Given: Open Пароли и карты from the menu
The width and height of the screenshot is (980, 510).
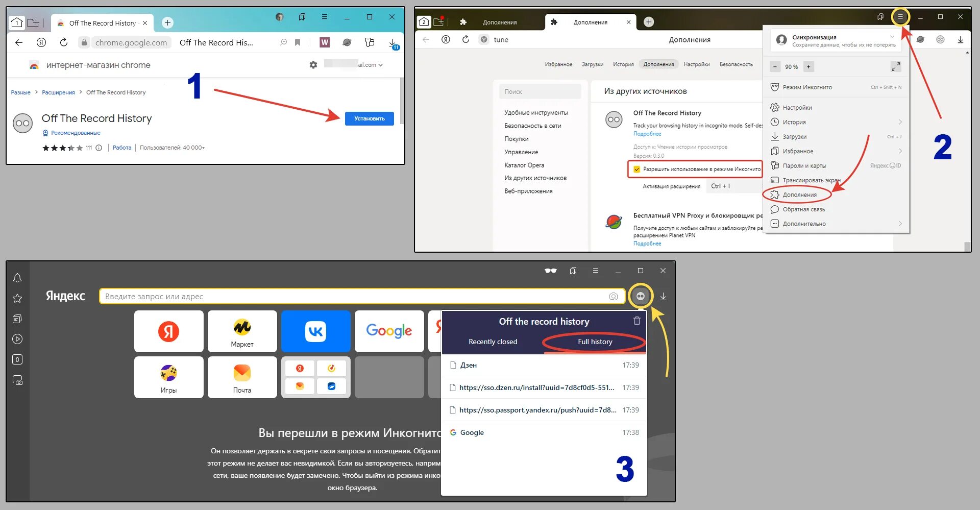Looking at the screenshot, I should click(836, 166).
